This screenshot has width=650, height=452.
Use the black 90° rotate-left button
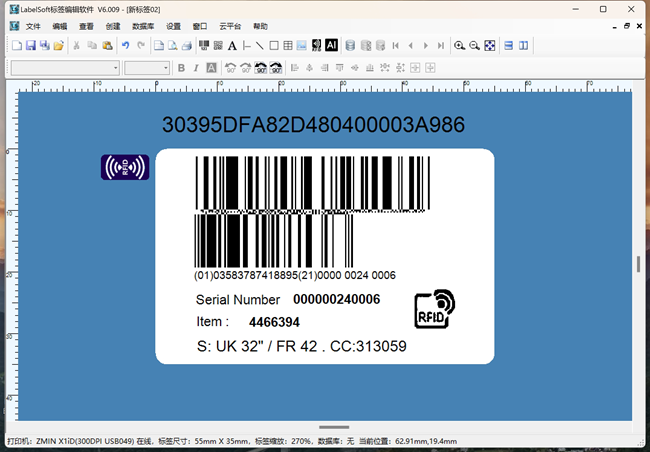tap(261, 68)
